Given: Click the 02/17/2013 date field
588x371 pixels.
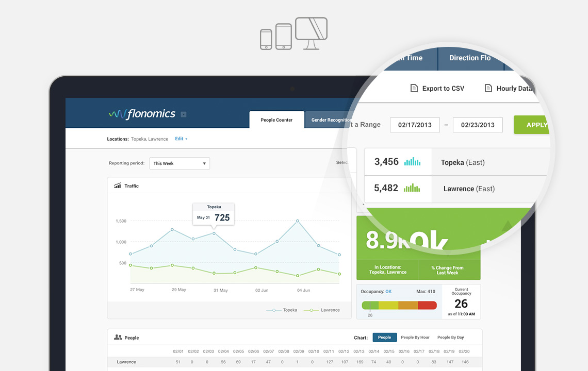Looking at the screenshot, I should (x=415, y=125).
